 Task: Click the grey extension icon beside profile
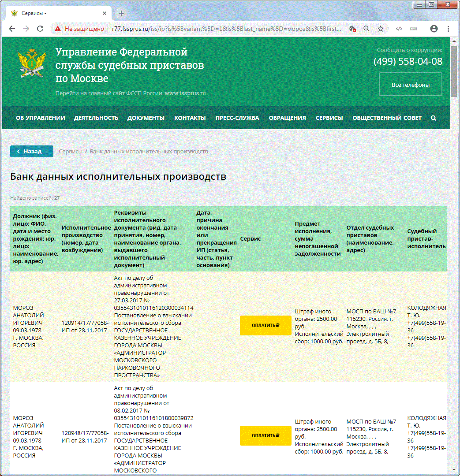coord(413,29)
